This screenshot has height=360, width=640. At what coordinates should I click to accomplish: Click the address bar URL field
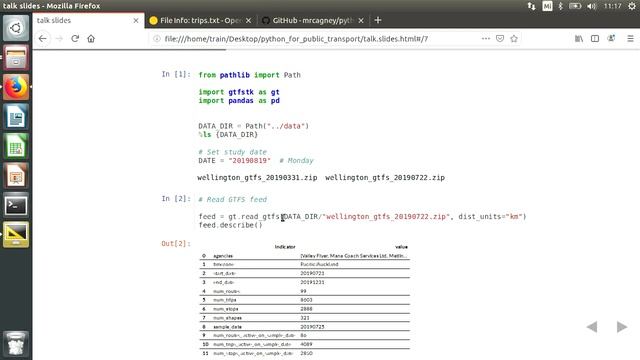click(x=296, y=39)
